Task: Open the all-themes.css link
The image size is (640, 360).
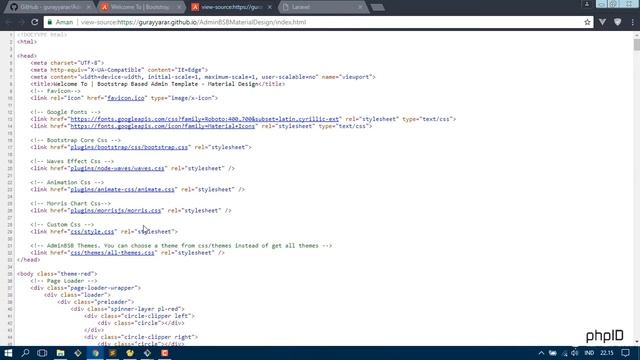Action: click(112, 253)
